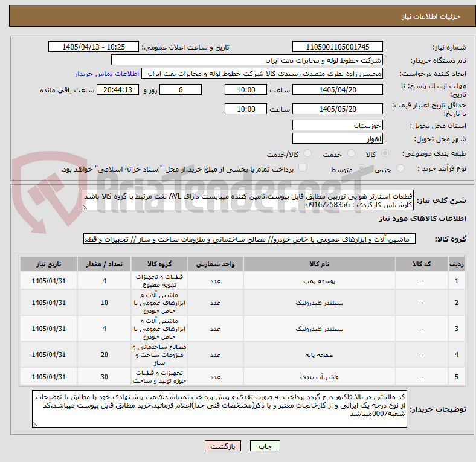Screen dimensions: 476x462
Task: Click the واشر آب بندی item name
Action: pyautogui.click(x=320, y=377)
